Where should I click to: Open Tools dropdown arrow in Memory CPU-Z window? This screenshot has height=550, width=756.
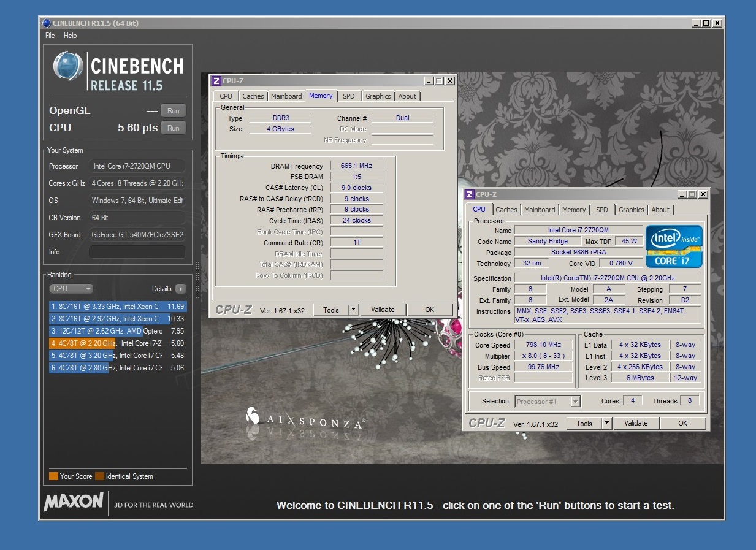tap(353, 310)
